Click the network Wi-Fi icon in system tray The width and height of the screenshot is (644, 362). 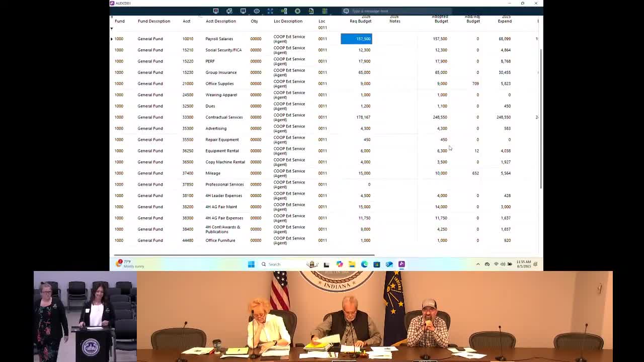pyautogui.click(x=496, y=264)
